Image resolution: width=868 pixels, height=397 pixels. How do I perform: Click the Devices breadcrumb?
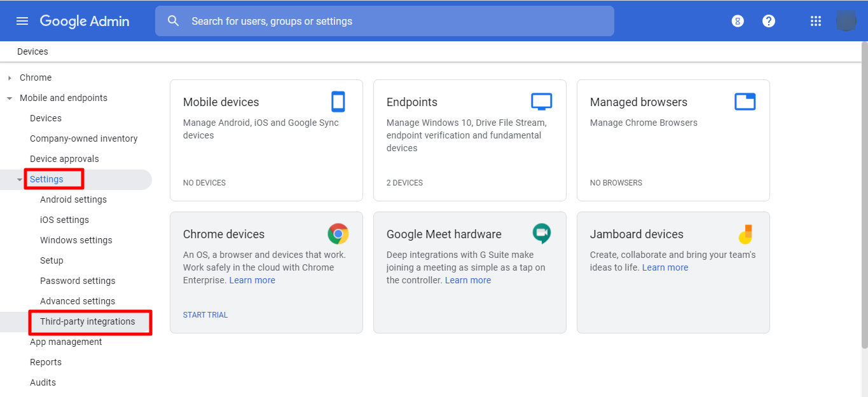point(32,51)
